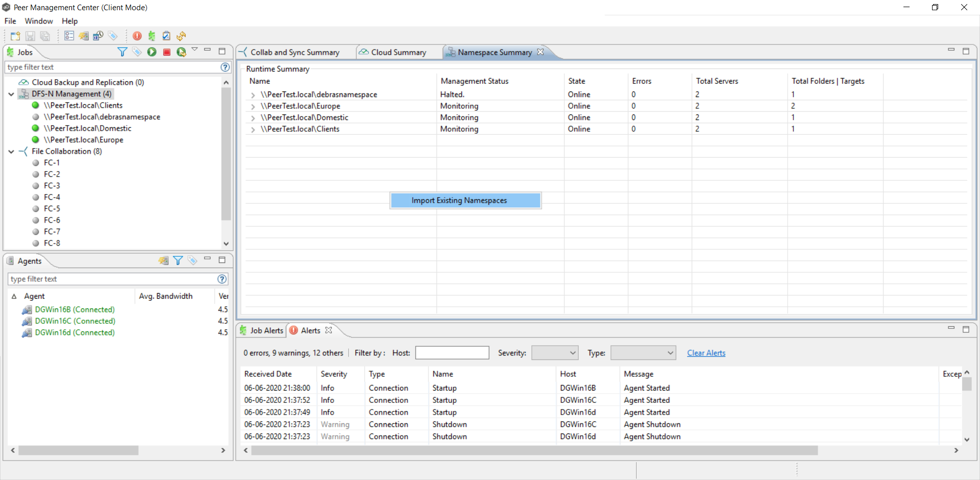Image resolution: width=980 pixels, height=480 pixels.
Task: Click the restart job icon in Jobs panel
Action: pyautogui.click(x=181, y=52)
